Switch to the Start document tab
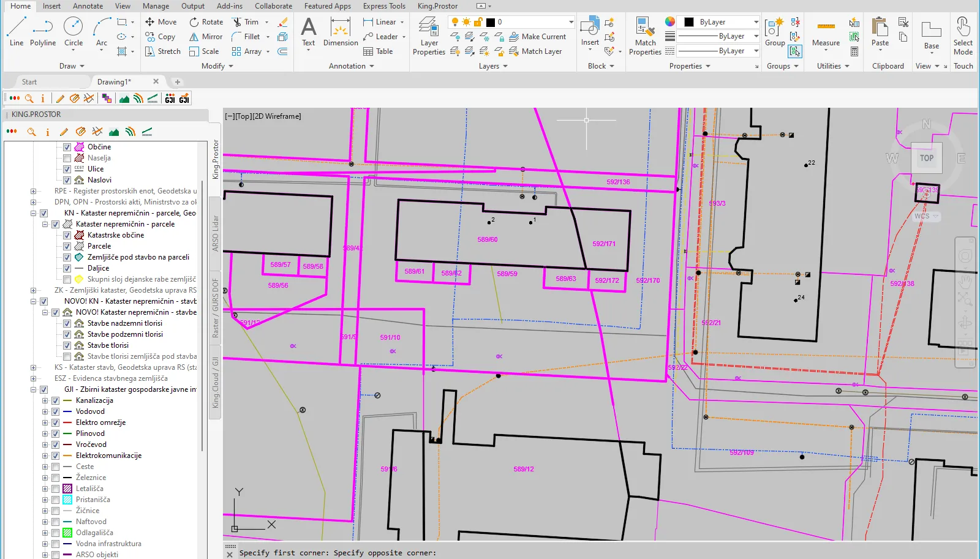This screenshot has height=559, width=980. (29, 82)
